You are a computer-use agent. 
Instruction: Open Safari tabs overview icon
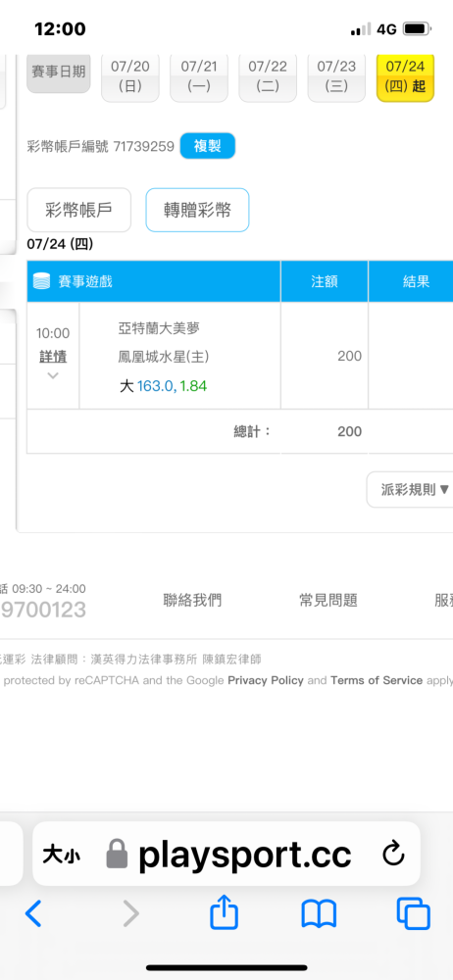point(414,913)
